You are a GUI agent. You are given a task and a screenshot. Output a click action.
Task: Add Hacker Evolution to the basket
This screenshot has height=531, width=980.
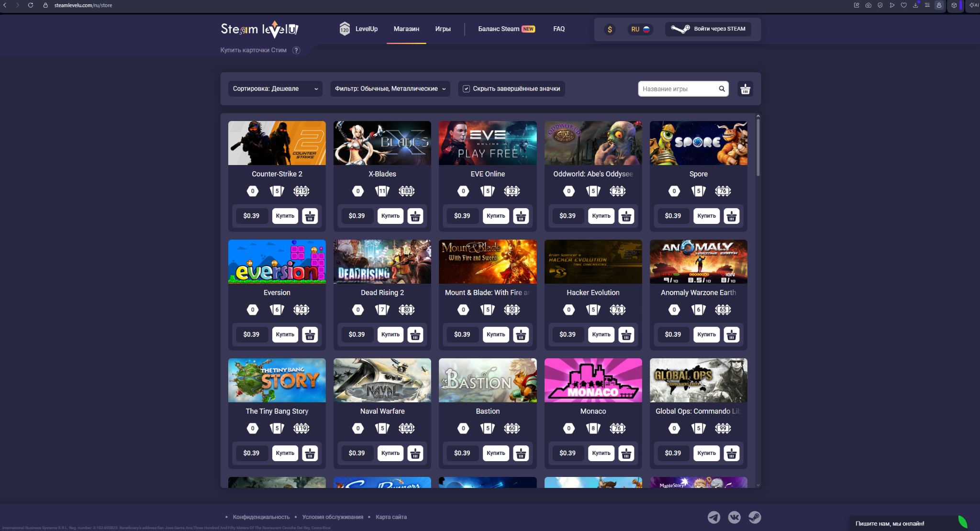coord(626,335)
